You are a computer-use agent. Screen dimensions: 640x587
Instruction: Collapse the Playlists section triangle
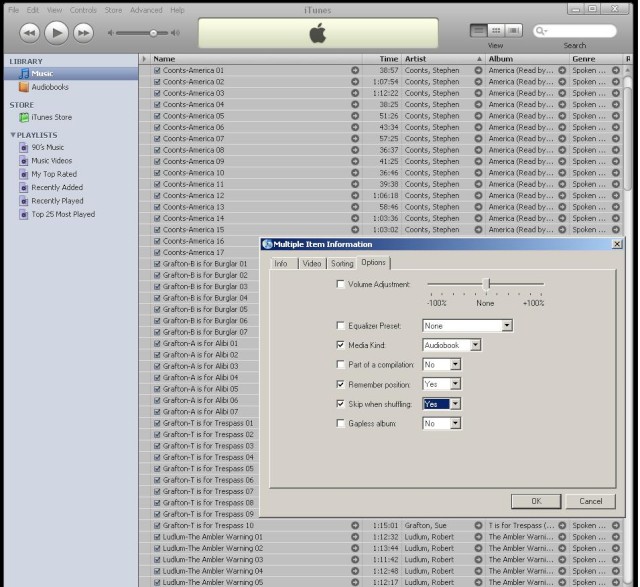(x=13, y=135)
